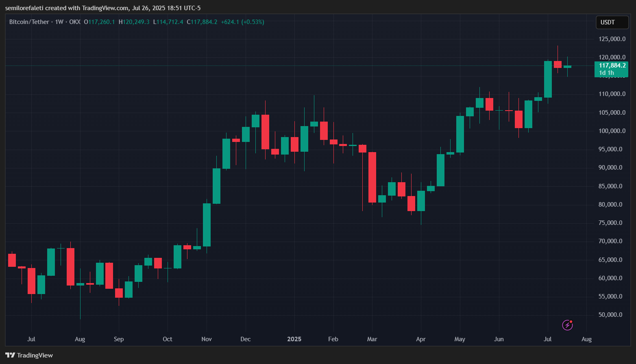Click the 50,000.0 price axis label

pyautogui.click(x=610, y=315)
